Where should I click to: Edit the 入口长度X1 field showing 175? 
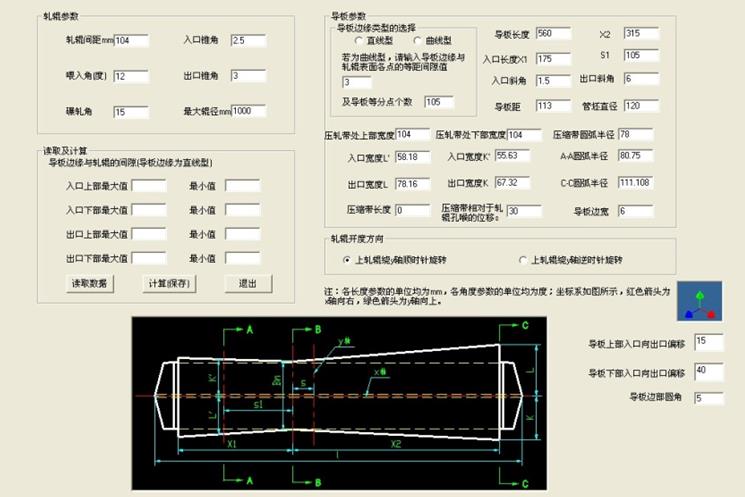(x=554, y=59)
